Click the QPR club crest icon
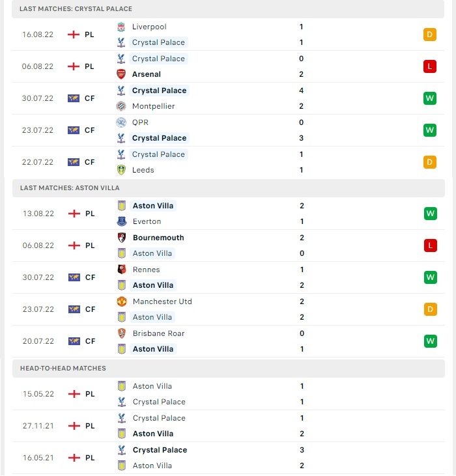 point(121,122)
